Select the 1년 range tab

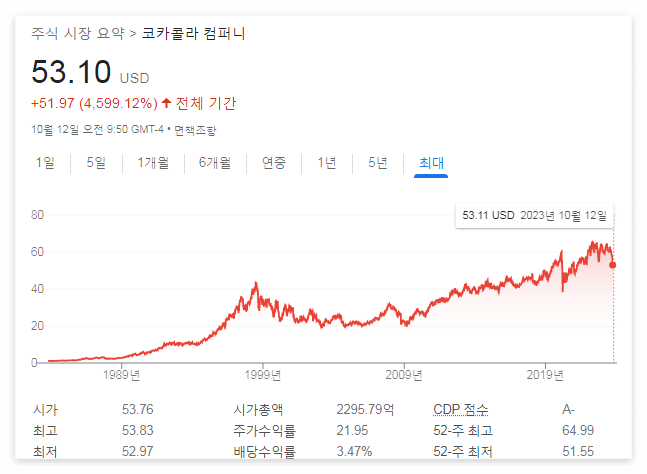click(x=327, y=163)
